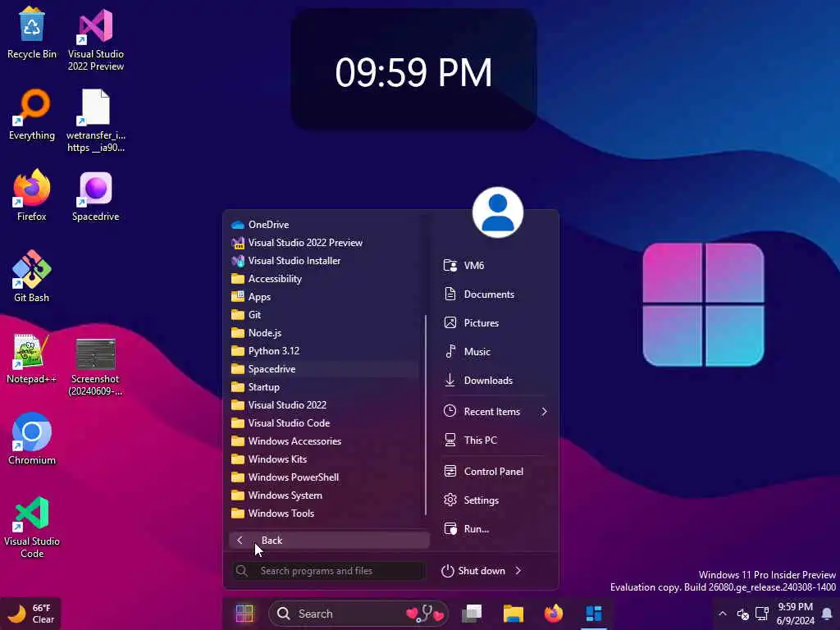The image size is (840, 630).
Task: Select the Everything search desktop shortcut
Action: [32, 115]
